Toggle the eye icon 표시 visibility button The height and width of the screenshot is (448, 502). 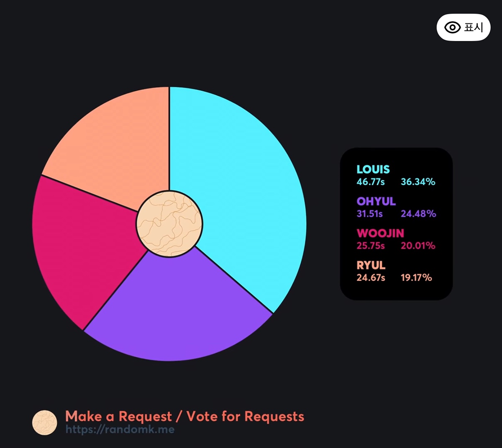pos(463,28)
